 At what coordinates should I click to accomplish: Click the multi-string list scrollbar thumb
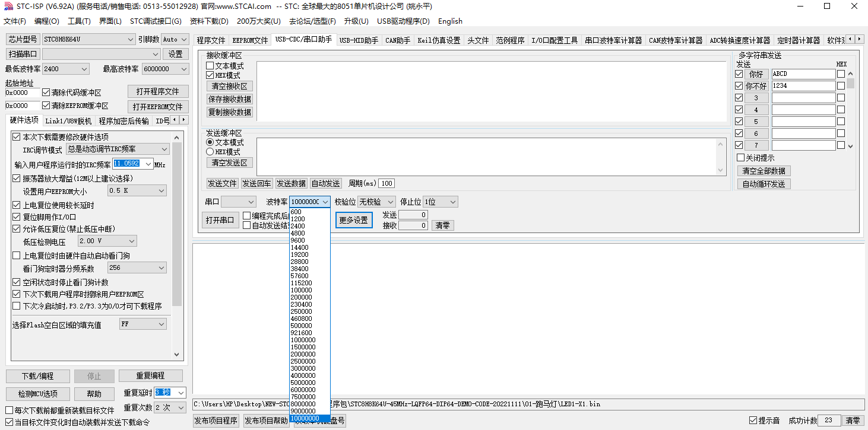point(850,82)
